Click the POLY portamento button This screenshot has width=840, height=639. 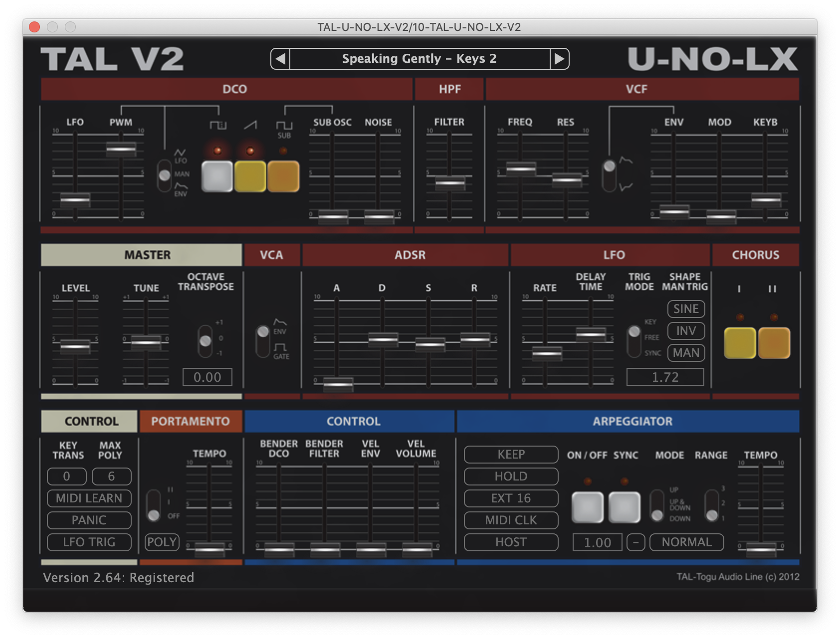pyautogui.click(x=162, y=542)
